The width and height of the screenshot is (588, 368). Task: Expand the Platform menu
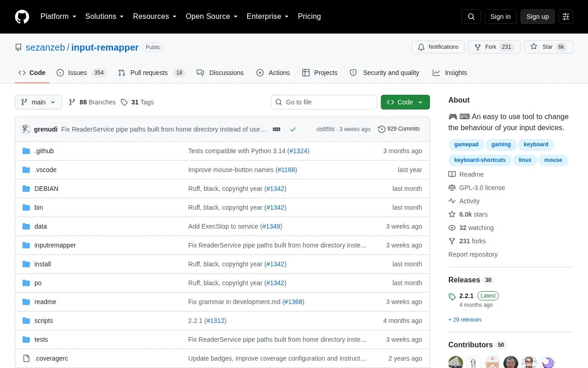[58, 17]
